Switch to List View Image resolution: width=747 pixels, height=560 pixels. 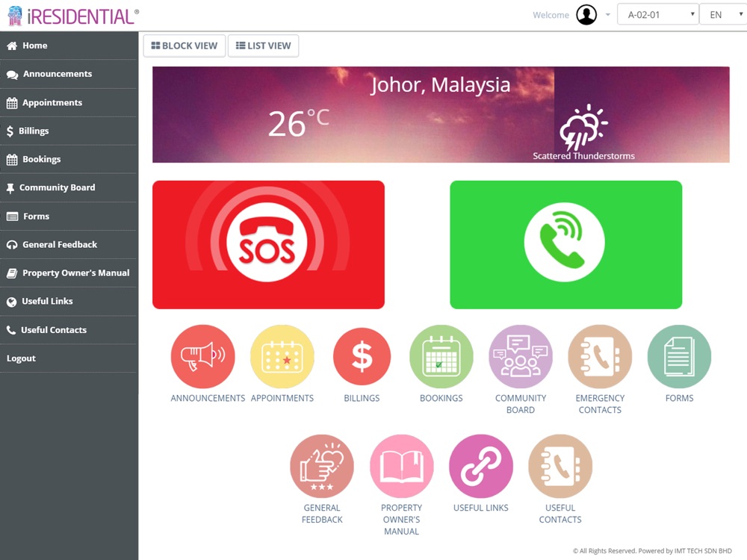click(264, 46)
